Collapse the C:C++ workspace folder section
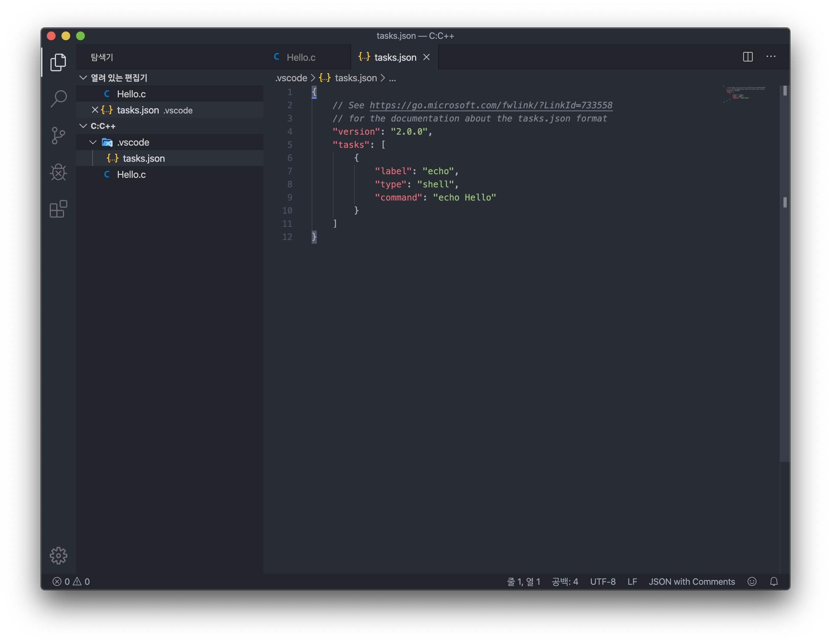The image size is (831, 644). click(x=83, y=126)
